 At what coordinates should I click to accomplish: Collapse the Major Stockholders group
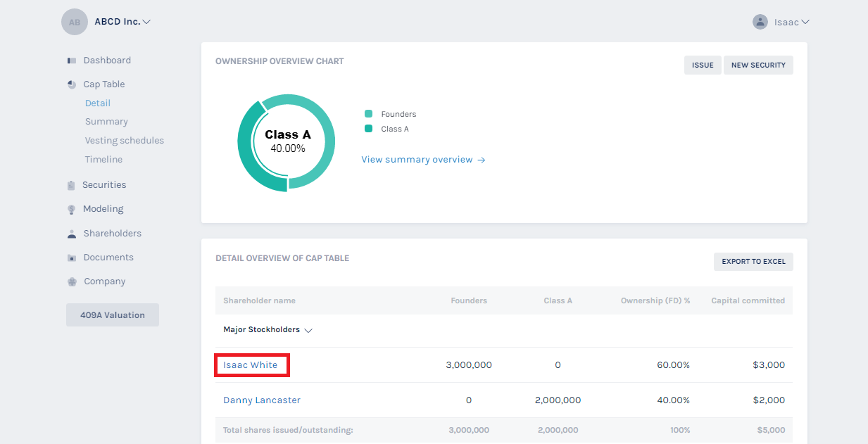coord(308,330)
